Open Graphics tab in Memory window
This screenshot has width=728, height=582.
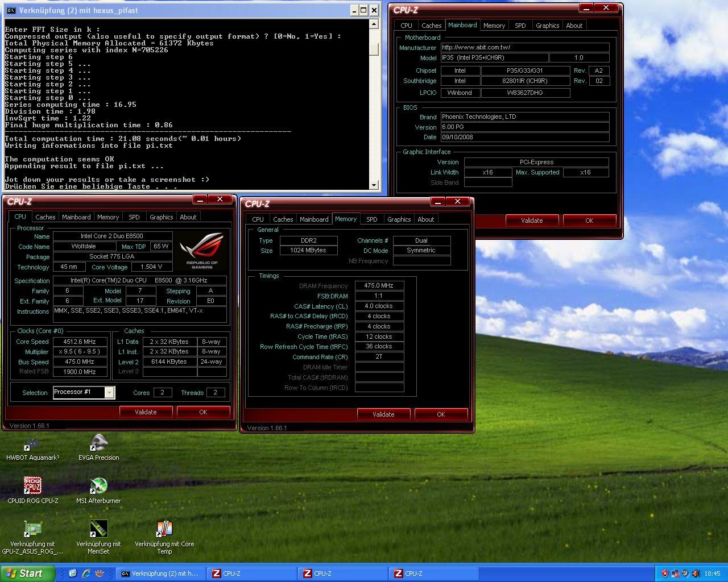399,219
